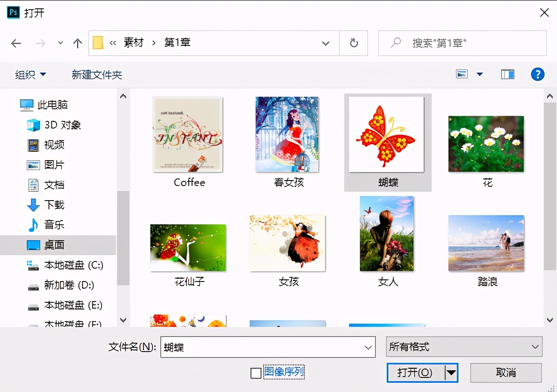Create a folder via 新建文件夹
557x392 pixels.
point(96,74)
